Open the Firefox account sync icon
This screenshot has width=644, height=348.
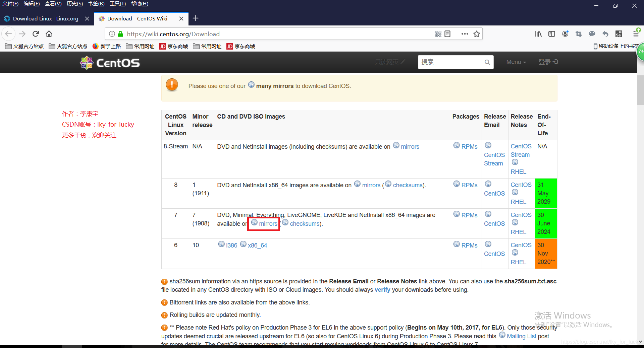tap(565, 34)
